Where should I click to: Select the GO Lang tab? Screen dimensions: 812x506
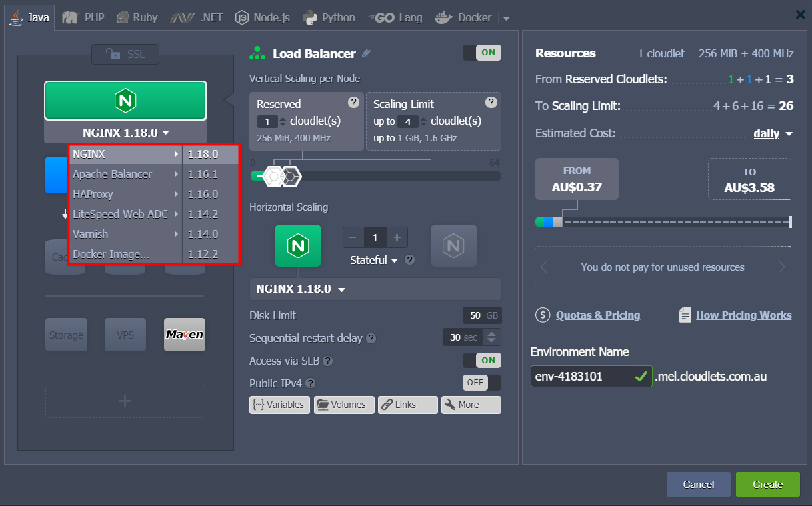coord(396,17)
